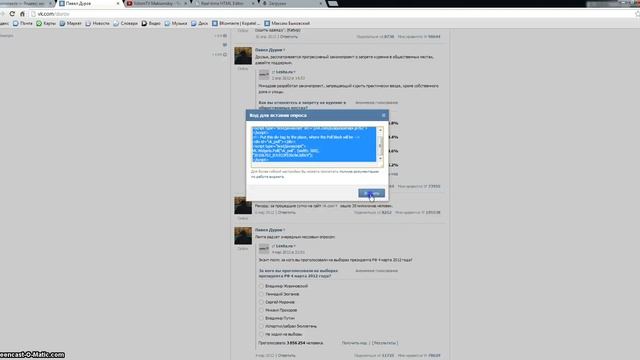Viewport: 640px width, 360px height.
Task: Open the Диск bookmark
Action: coord(200,23)
